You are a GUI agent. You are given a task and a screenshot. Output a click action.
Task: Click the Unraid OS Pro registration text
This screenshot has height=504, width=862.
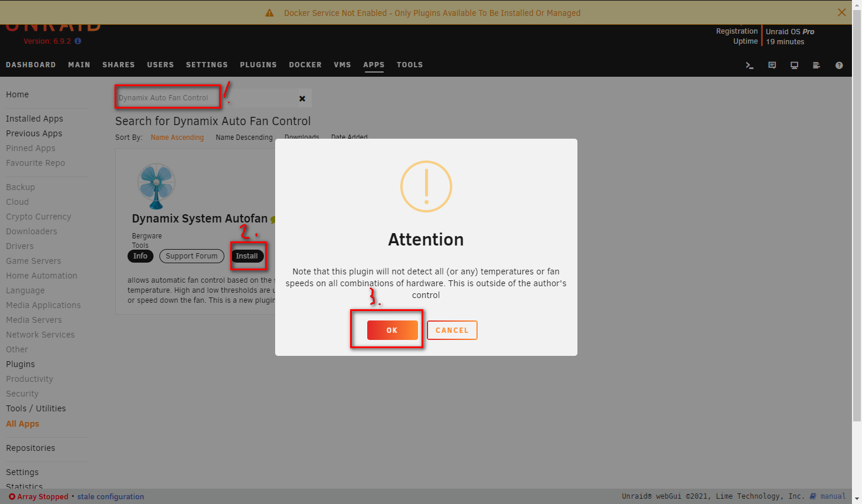point(790,32)
